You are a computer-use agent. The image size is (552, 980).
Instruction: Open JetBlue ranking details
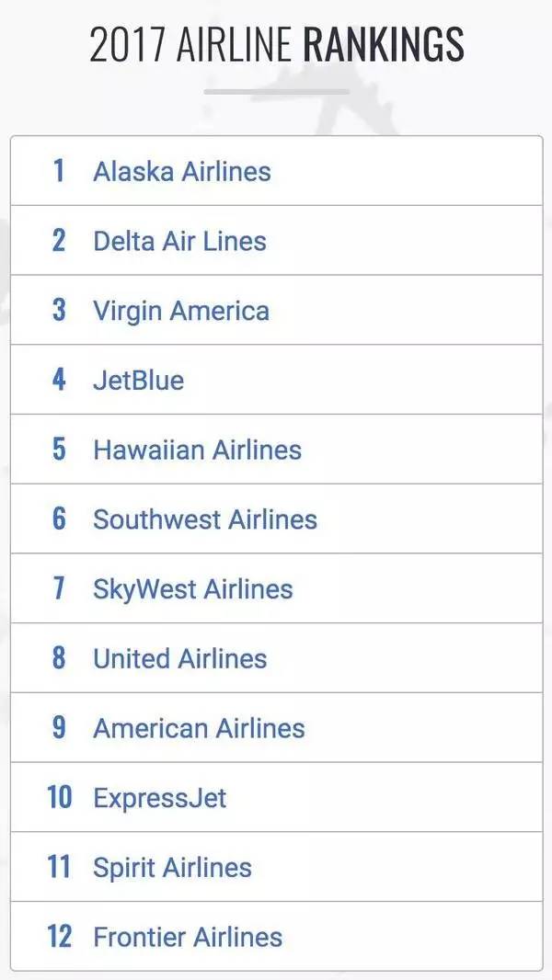pyautogui.click(x=138, y=380)
